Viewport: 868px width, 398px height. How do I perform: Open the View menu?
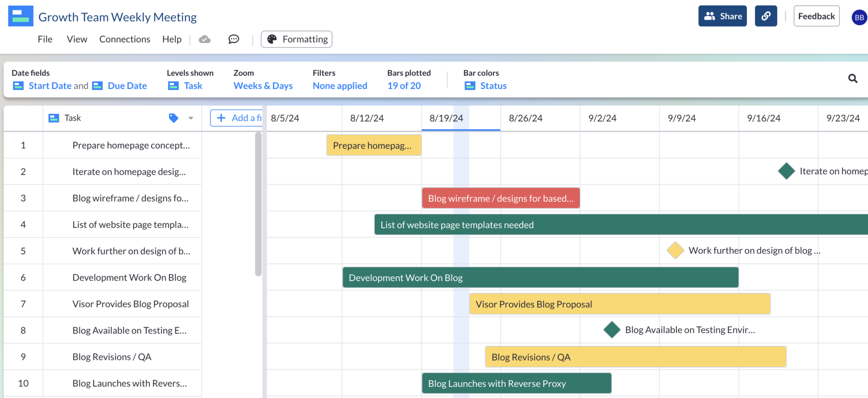pos(77,39)
